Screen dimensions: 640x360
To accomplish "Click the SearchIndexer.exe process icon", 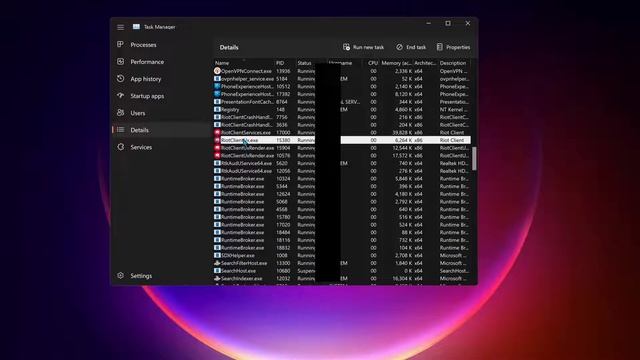I will [x=217, y=278].
